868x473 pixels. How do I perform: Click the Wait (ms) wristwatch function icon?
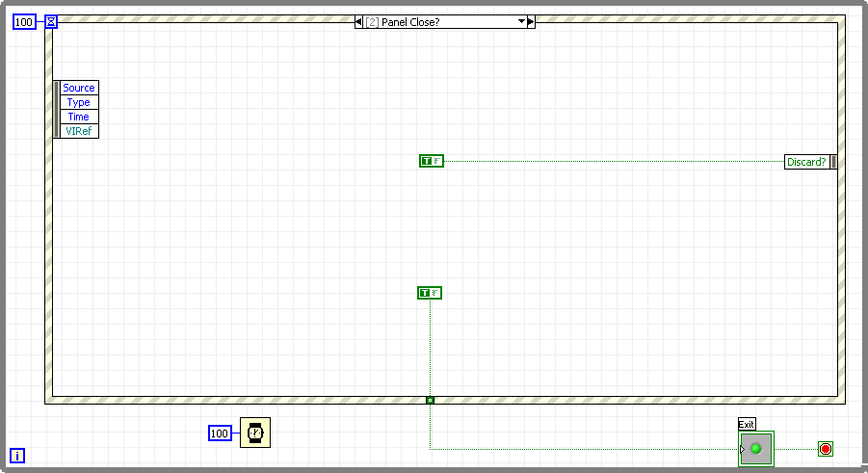tap(255, 433)
